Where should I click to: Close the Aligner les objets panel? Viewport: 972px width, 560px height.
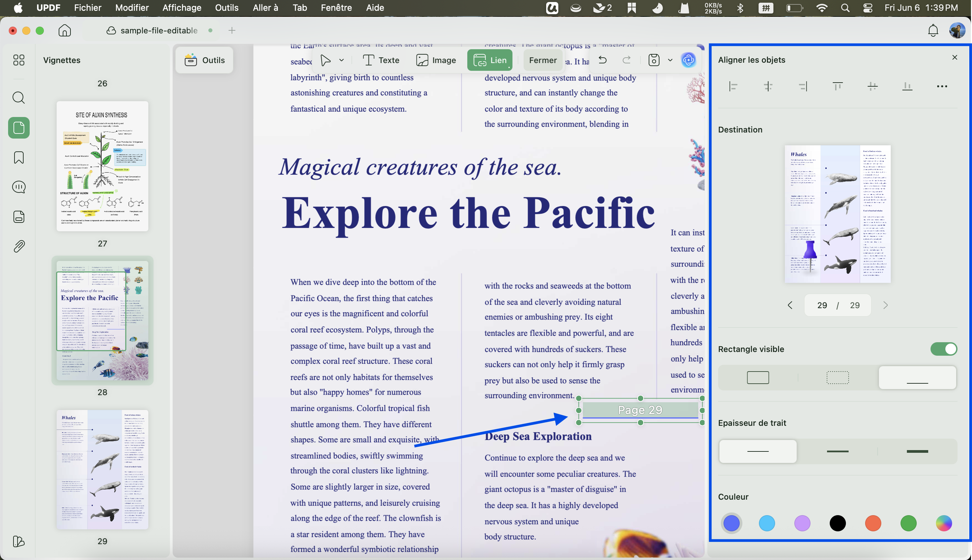click(x=954, y=58)
